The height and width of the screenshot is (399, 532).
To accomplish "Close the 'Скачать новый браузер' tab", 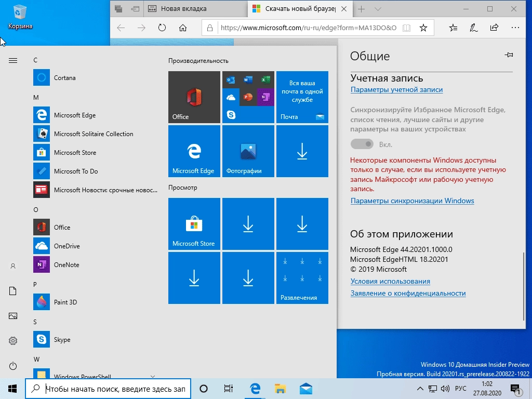I will [344, 9].
